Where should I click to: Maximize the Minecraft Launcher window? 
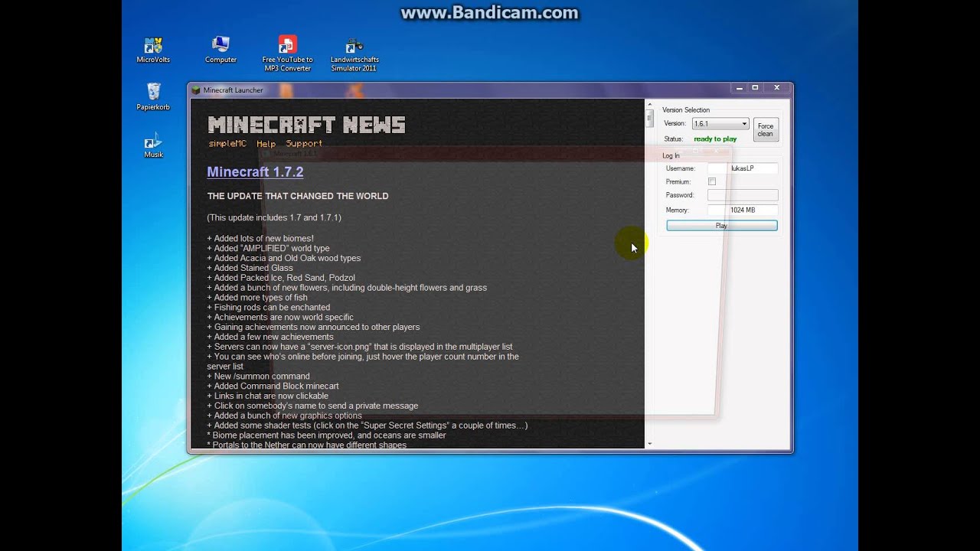[755, 88]
